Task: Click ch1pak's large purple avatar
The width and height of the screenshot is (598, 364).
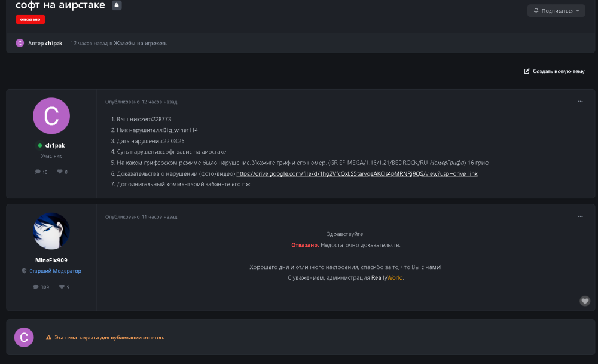Action: (51, 116)
